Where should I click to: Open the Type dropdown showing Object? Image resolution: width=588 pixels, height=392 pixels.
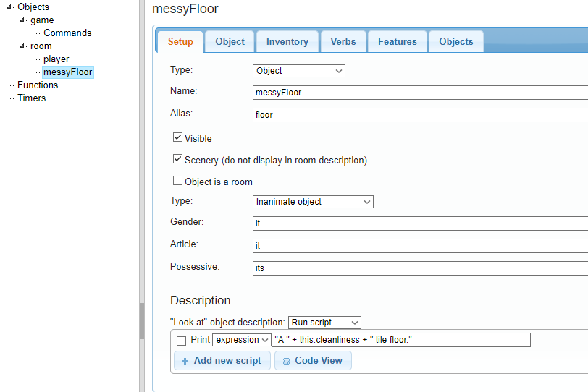(299, 71)
